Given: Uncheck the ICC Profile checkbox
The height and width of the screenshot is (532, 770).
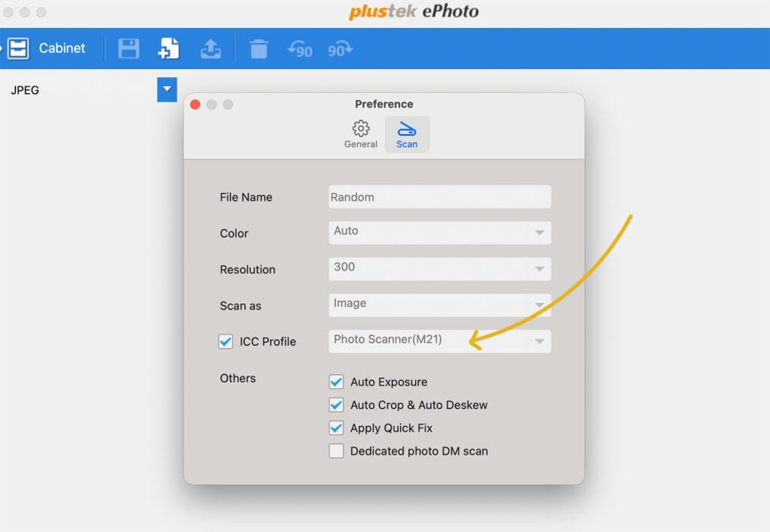Looking at the screenshot, I should point(226,341).
